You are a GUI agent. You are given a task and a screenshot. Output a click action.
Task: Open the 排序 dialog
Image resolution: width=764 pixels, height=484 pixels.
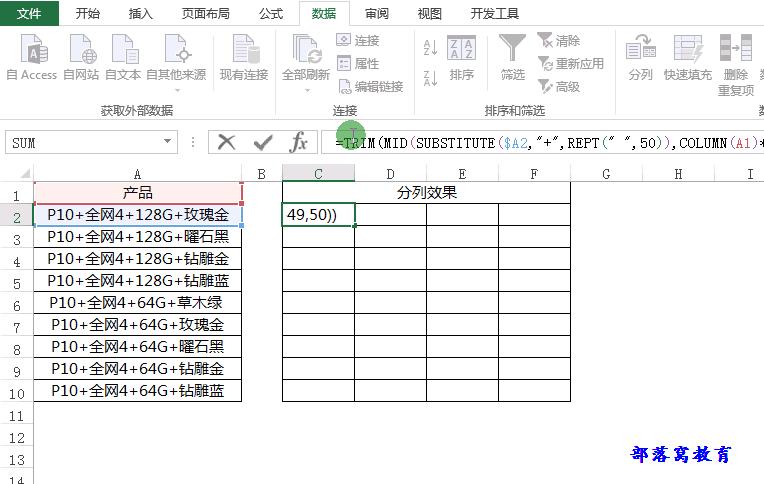(x=461, y=57)
